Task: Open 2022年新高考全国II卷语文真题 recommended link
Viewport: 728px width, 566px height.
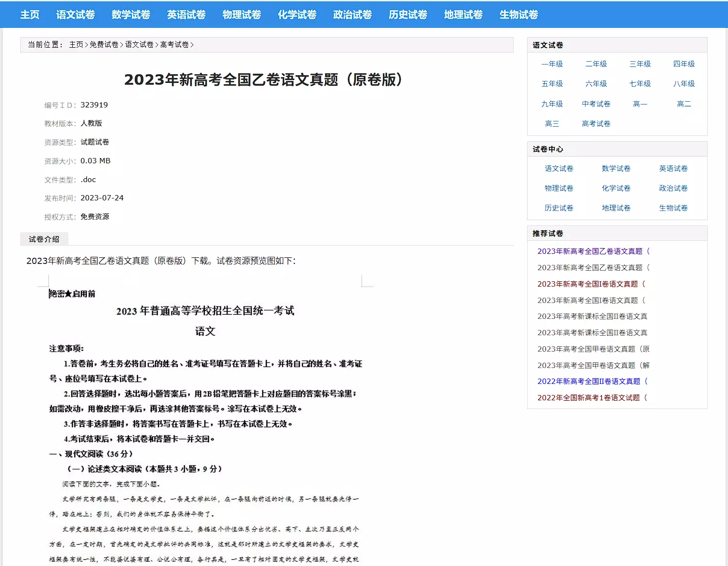Action: pos(592,382)
